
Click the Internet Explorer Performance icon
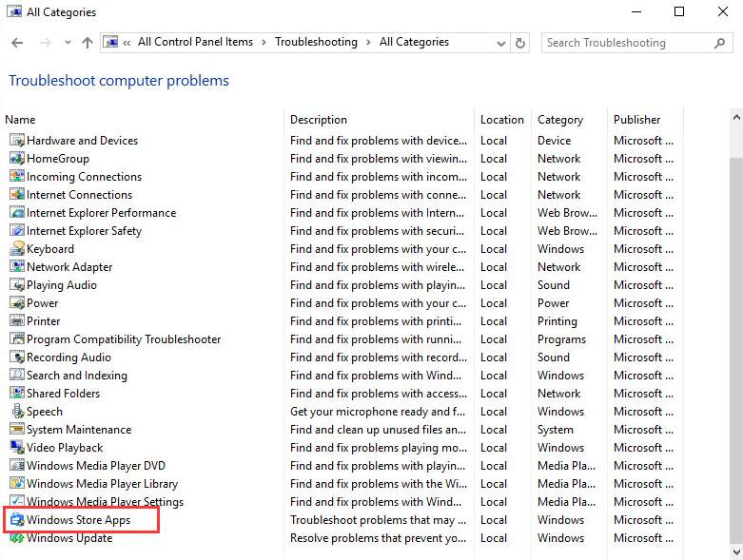pos(17,213)
